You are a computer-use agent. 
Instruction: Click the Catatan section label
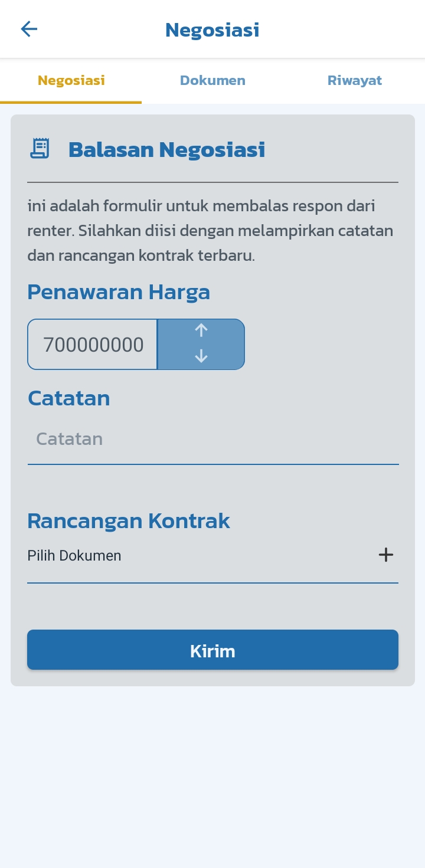click(x=68, y=398)
